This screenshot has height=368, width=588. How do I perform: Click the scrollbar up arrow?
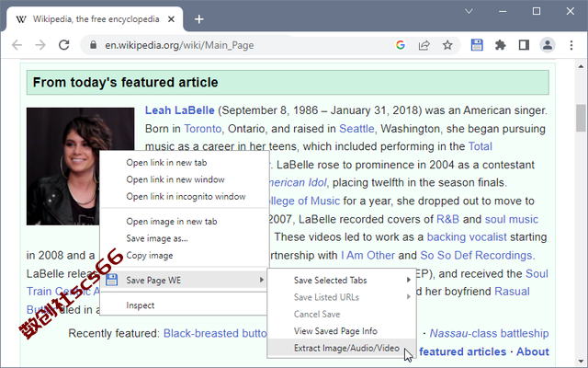tap(581, 66)
